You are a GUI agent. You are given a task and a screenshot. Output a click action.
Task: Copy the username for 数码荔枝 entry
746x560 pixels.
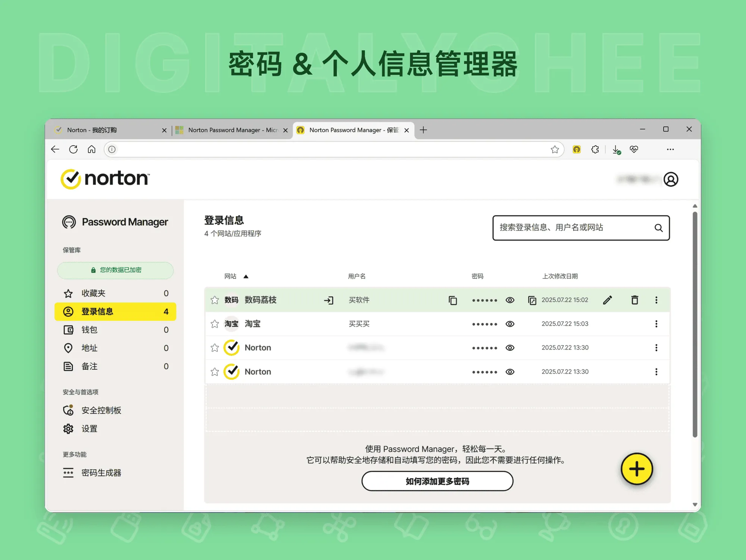pos(453,300)
